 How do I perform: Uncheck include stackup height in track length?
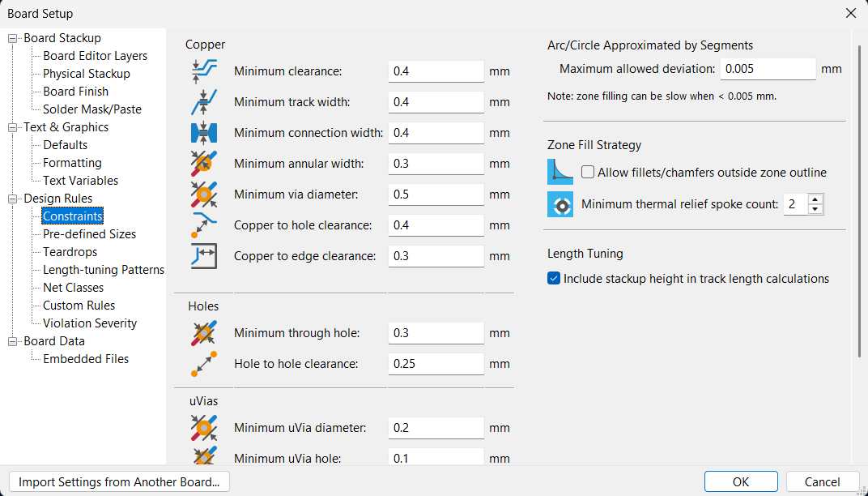click(554, 279)
